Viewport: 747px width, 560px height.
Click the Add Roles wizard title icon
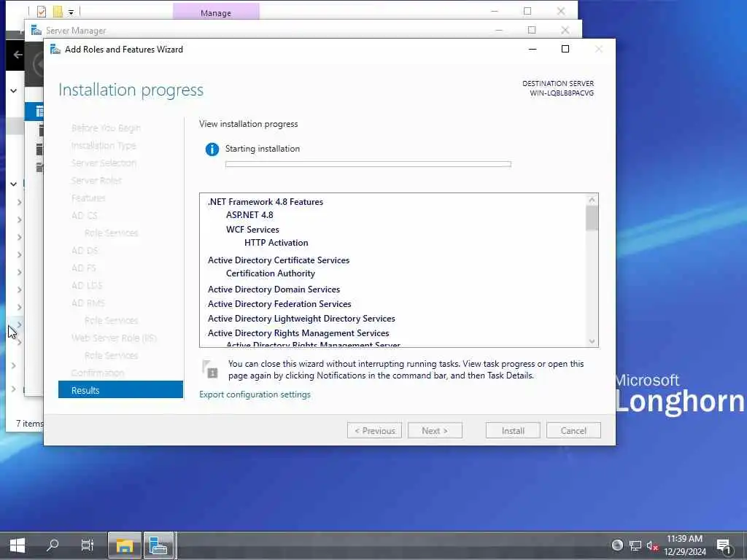pos(55,49)
